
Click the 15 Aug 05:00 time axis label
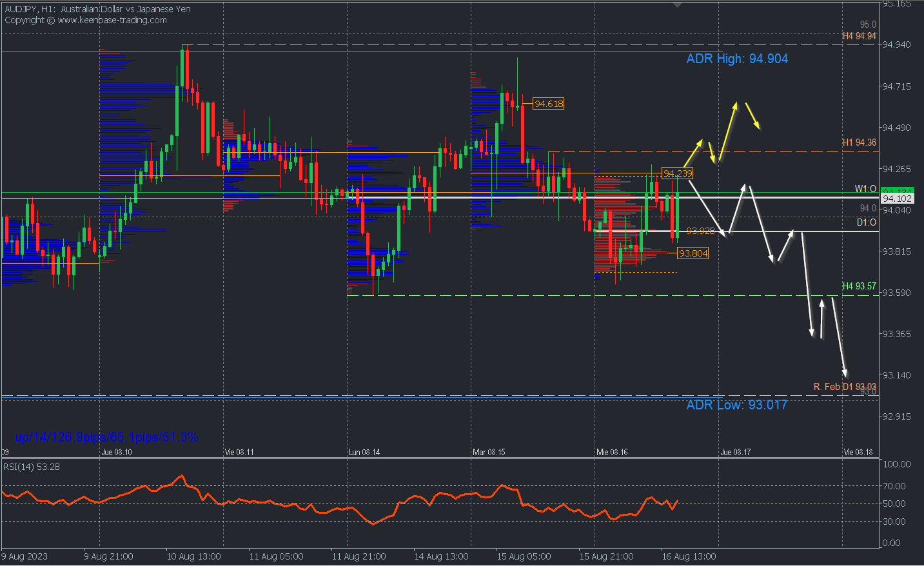click(x=524, y=556)
